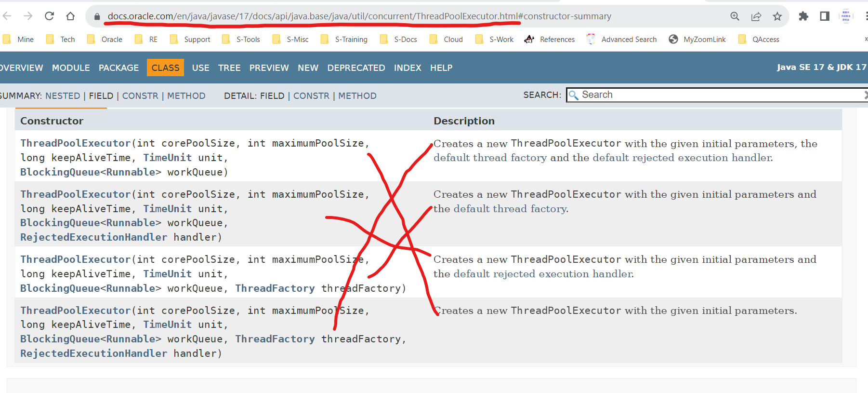Screen dimensions: 868x393
Task: Open the TREE navigation item
Action: (x=229, y=68)
